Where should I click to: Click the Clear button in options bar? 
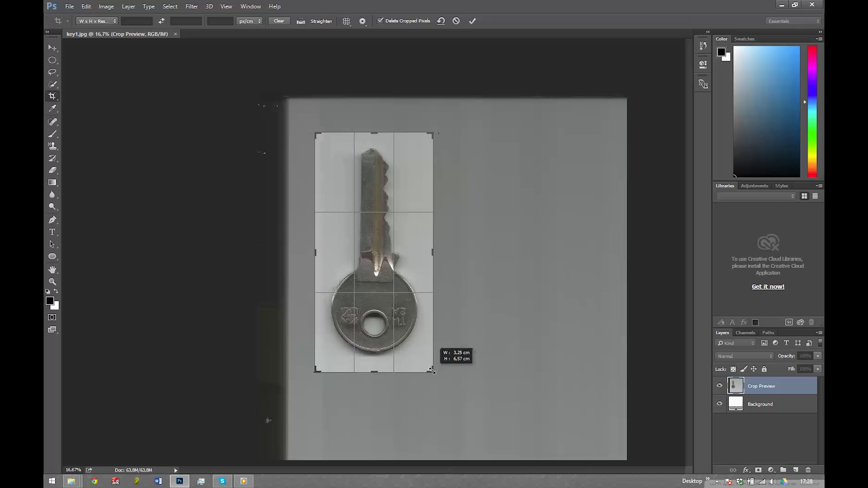pyautogui.click(x=279, y=21)
